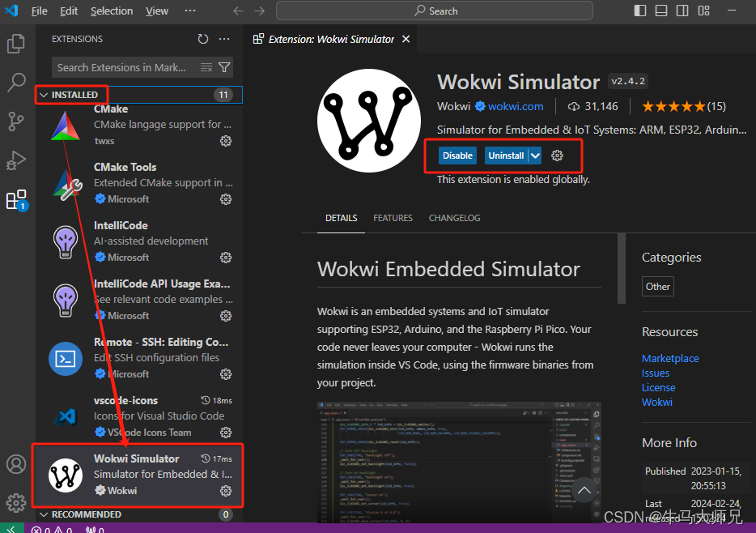Open the wokwi.com publisher link
This screenshot has width=756, height=533.
click(x=516, y=106)
